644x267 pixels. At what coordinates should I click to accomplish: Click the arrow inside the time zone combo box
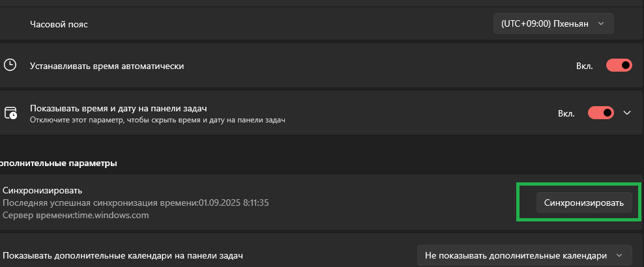tap(601, 24)
